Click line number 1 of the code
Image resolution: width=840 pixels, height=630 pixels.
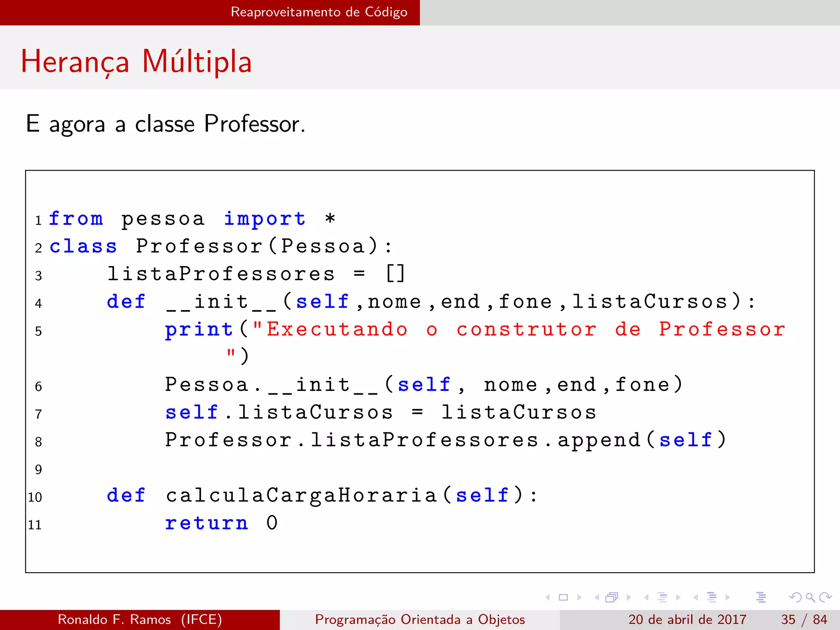pos(38,221)
